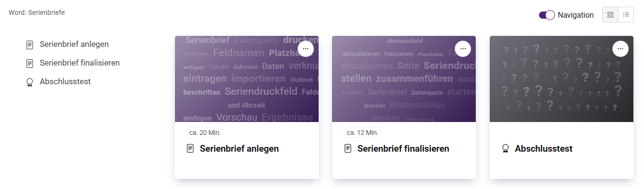Select Serienbrief finalisieren in navigation sidebar
Screen dimensions: 644x189
pyautogui.click(x=80, y=63)
